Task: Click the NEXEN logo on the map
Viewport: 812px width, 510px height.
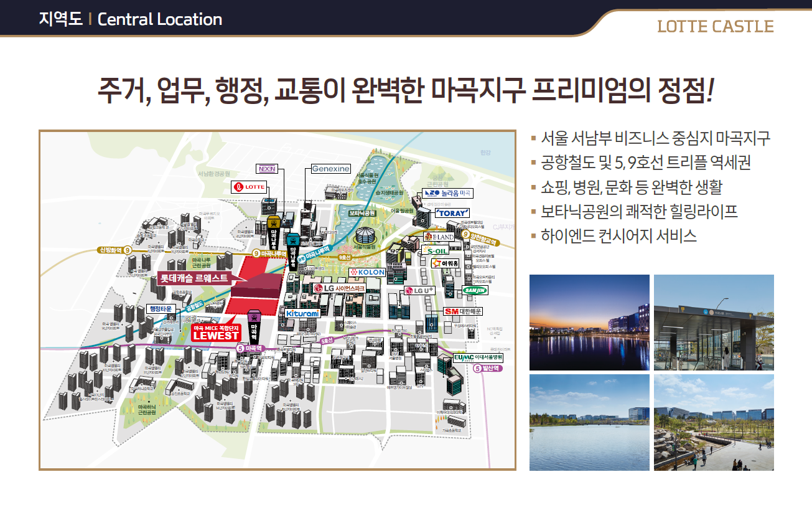Action: pos(268,168)
